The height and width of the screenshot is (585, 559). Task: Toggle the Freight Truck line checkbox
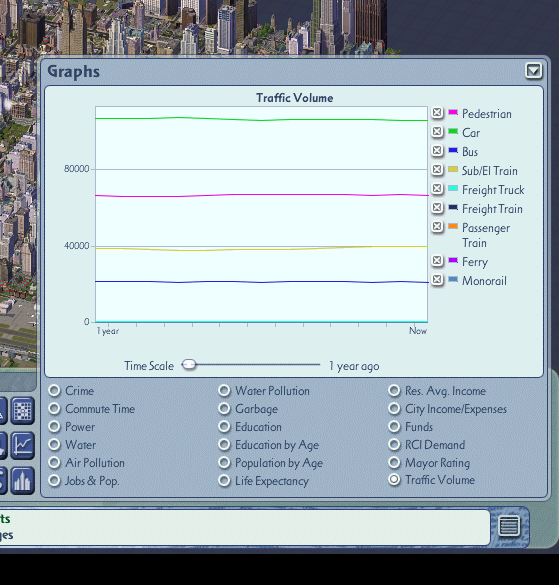(x=437, y=189)
